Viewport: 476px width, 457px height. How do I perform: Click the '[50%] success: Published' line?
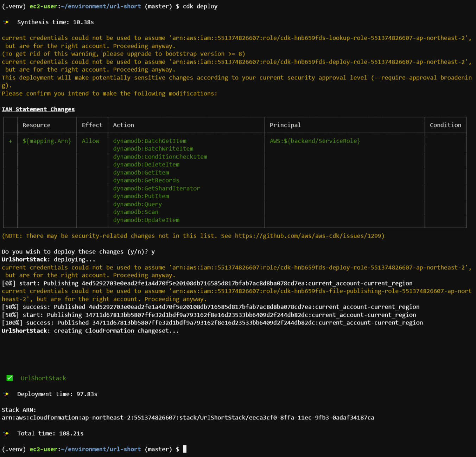211,307
